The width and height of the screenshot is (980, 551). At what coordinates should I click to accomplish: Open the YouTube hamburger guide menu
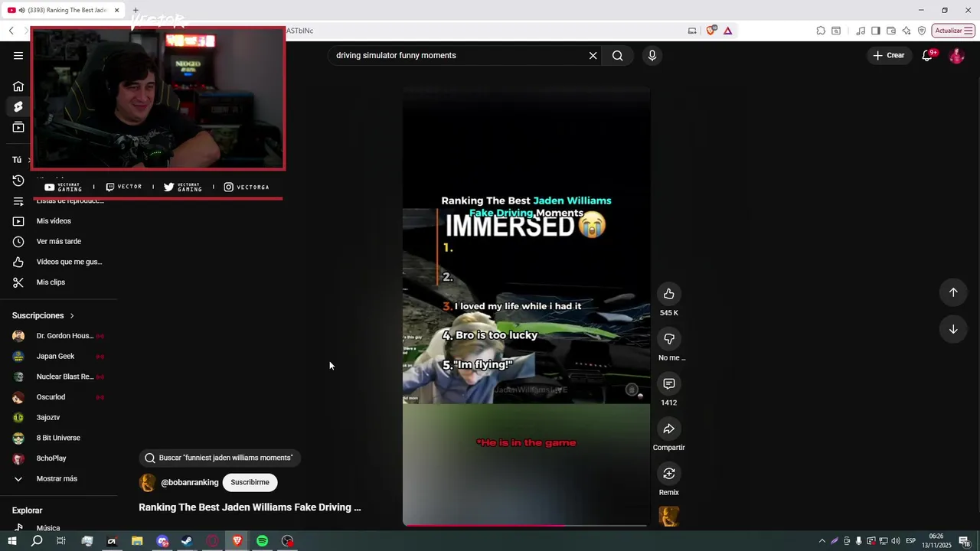click(x=18, y=55)
